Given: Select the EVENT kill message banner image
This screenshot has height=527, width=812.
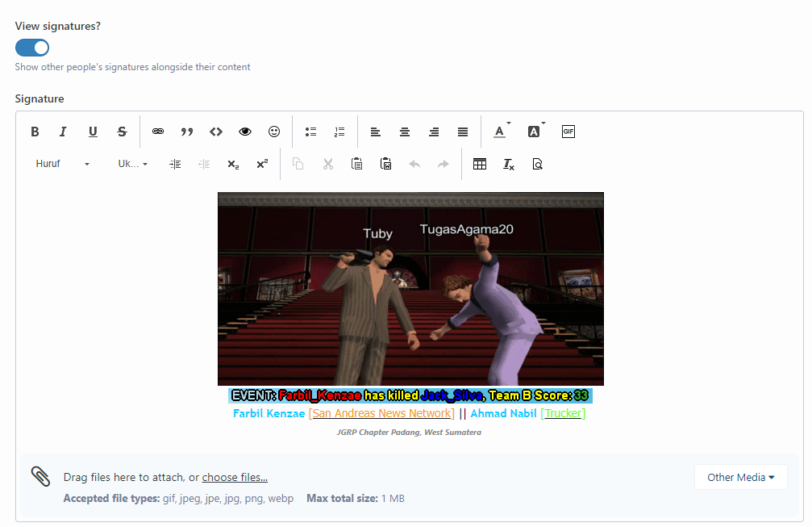Looking at the screenshot, I should pyautogui.click(x=410, y=395).
